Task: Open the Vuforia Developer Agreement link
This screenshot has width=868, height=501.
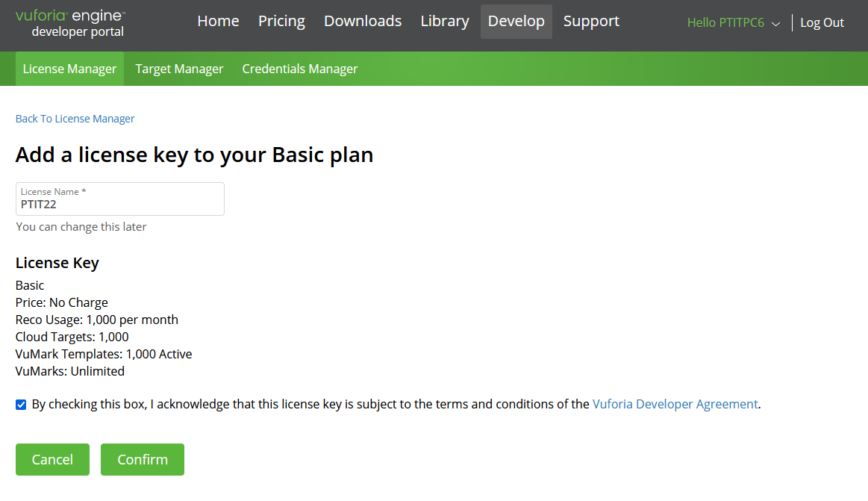Action: click(x=675, y=404)
